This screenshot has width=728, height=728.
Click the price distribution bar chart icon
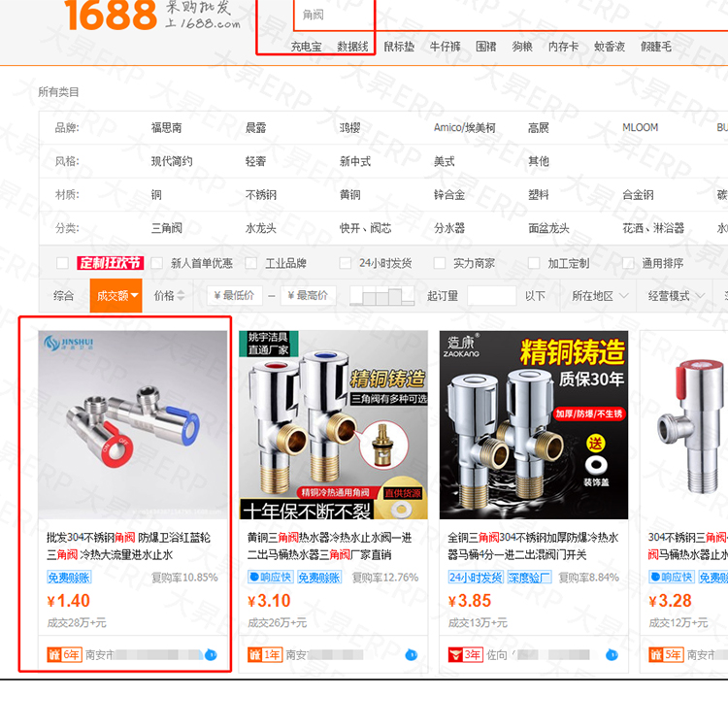pyautogui.click(x=381, y=296)
